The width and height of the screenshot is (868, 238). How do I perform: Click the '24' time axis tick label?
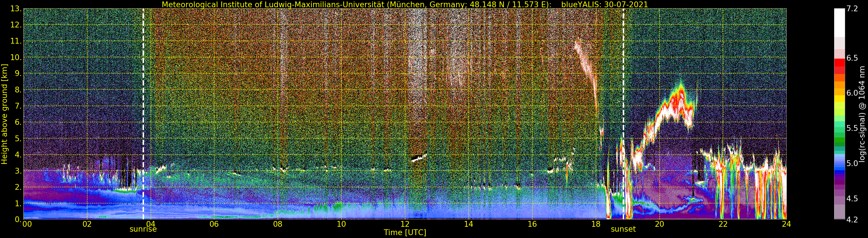pos(786,224)
